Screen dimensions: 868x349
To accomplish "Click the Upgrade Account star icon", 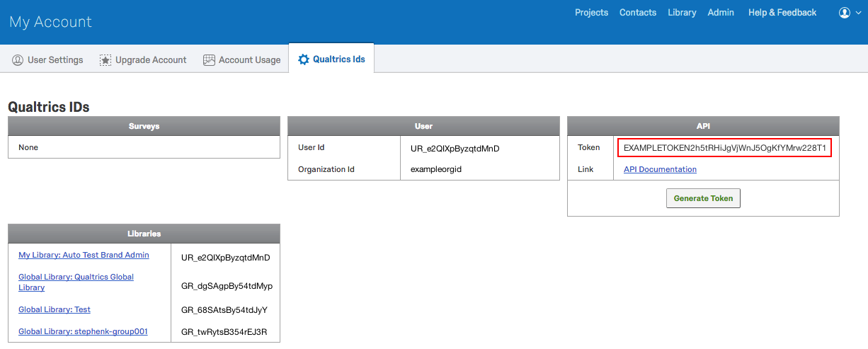I will (105, 60).
